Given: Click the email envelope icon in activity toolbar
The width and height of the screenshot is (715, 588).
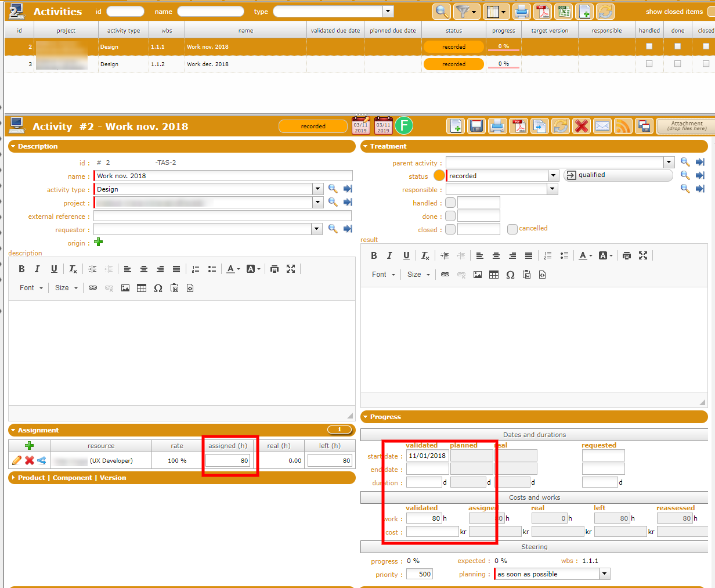Looking at the screenshot, I should [602, 126].
